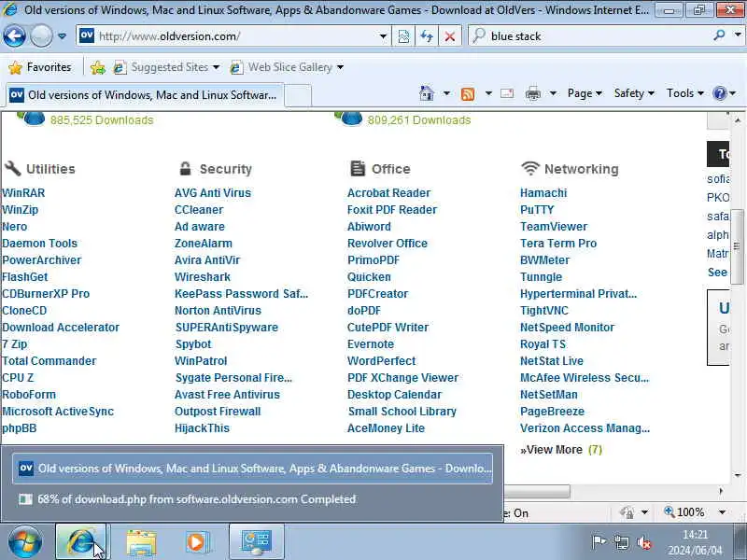747x560 pixels.
Task: Expand the Print options dropdown arrow
Action: click(x=553, y=93)
